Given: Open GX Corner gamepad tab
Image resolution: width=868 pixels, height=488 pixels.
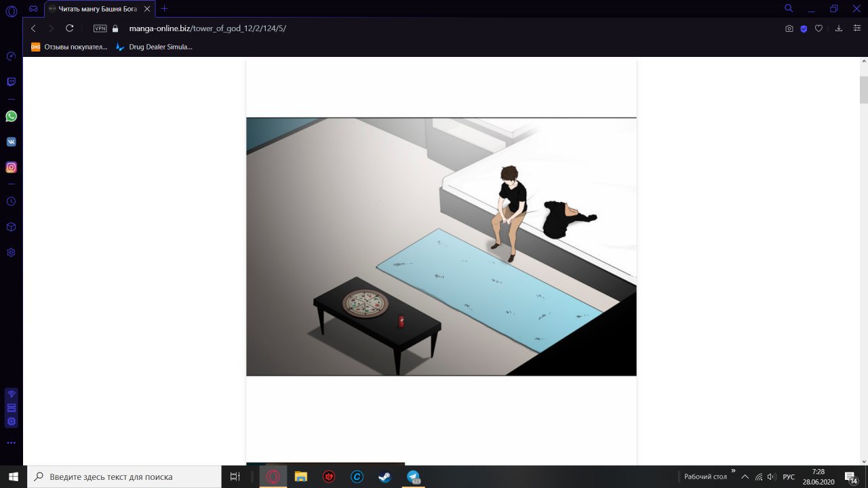Looking at the screenshot, I should click(x=33, y=9).
